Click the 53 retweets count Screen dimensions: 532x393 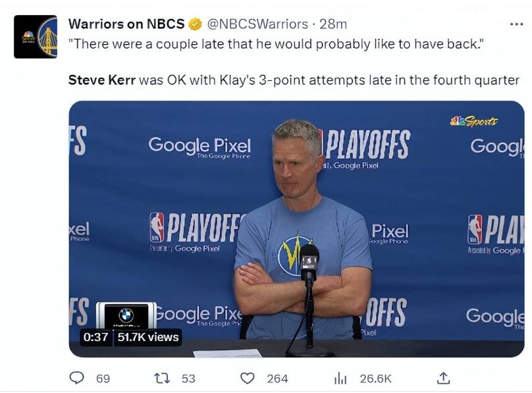(188, 379)
